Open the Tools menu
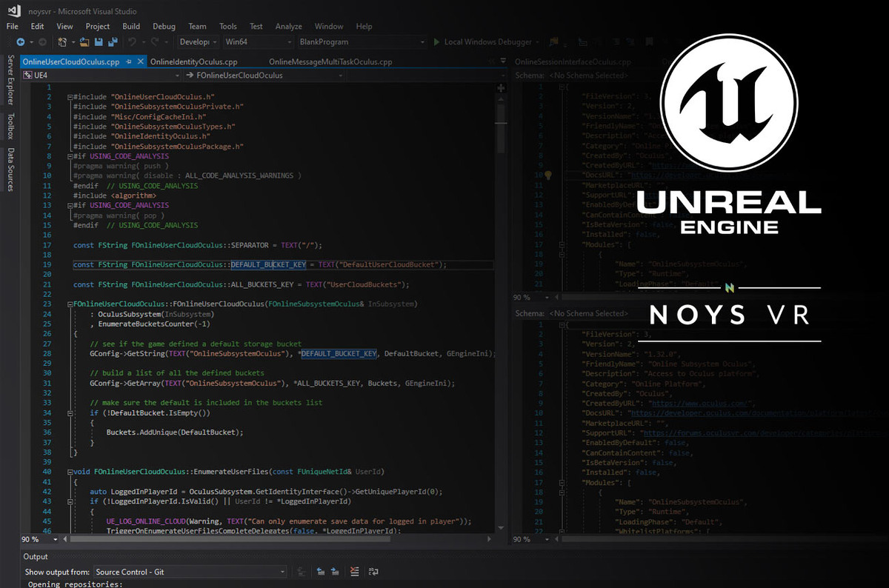This screenshot has height=588, width=889. coord(228,26)
